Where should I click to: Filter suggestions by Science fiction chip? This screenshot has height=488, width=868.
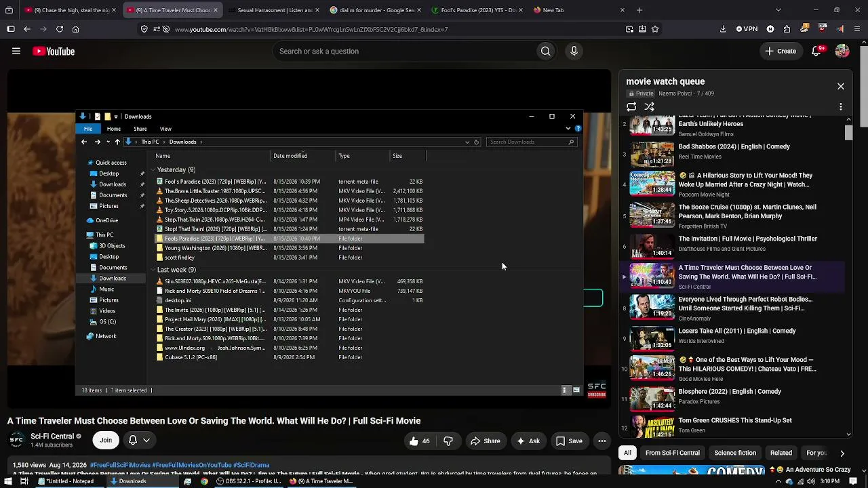pos(735,453)
